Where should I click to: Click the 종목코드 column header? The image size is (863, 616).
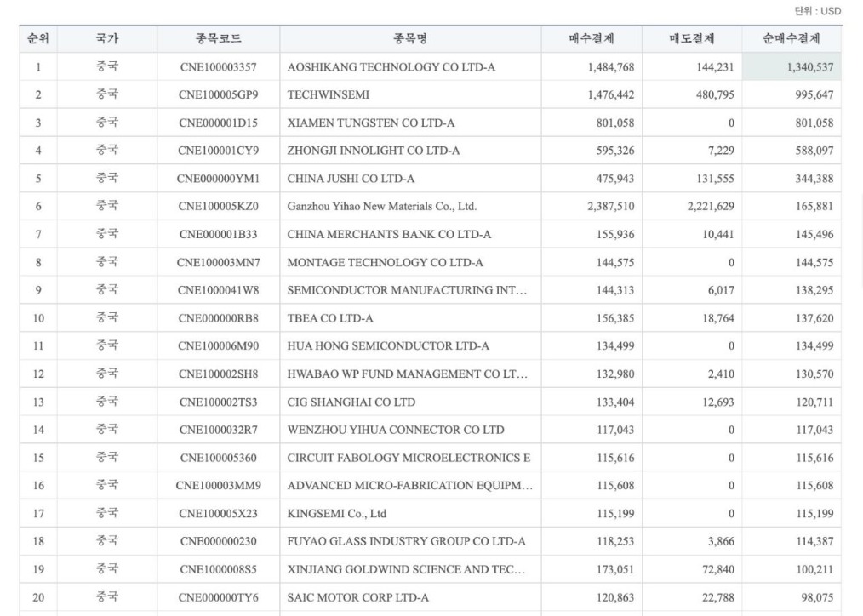pyautogui.click(x=218, y=38)
